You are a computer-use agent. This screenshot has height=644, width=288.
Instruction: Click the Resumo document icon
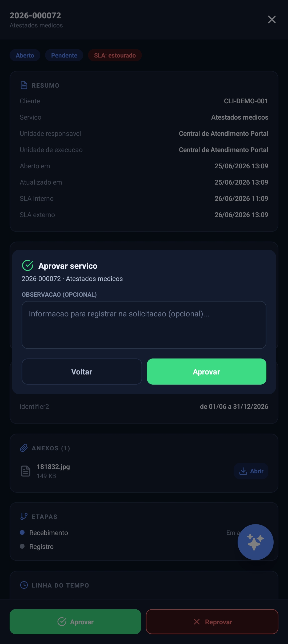point(24,85)
